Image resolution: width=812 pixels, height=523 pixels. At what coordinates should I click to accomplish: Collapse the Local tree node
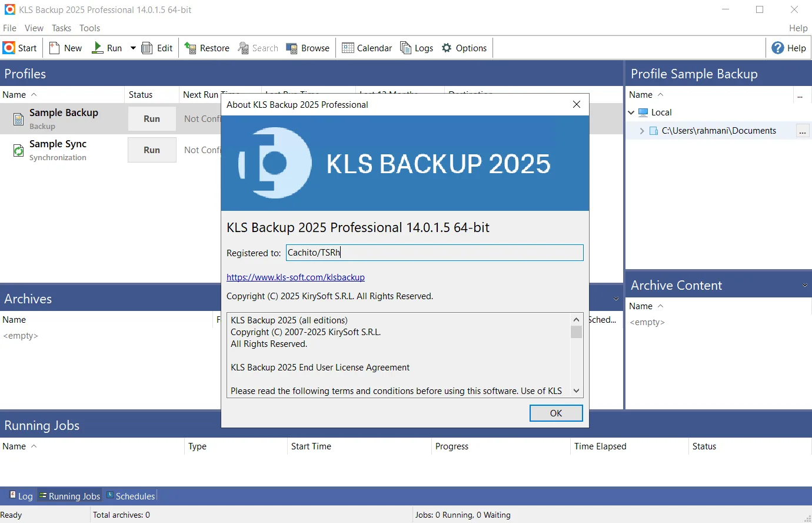tap(631, 112)
